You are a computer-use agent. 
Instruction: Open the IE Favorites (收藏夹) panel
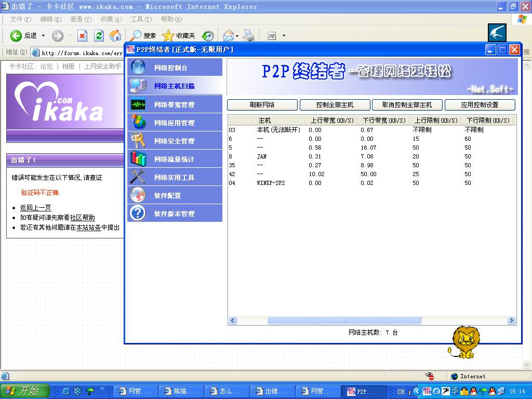(179, 35)
